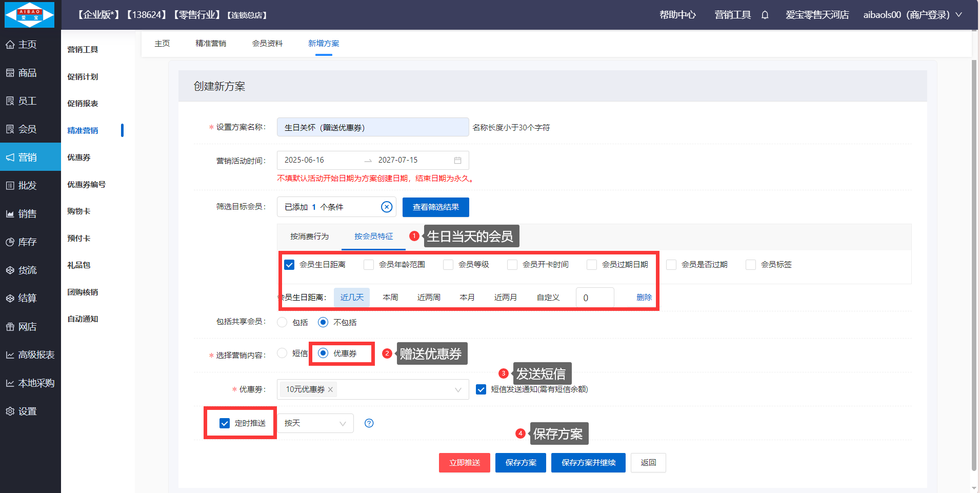Select the 短信 radio button

click(x=282, y=353)
